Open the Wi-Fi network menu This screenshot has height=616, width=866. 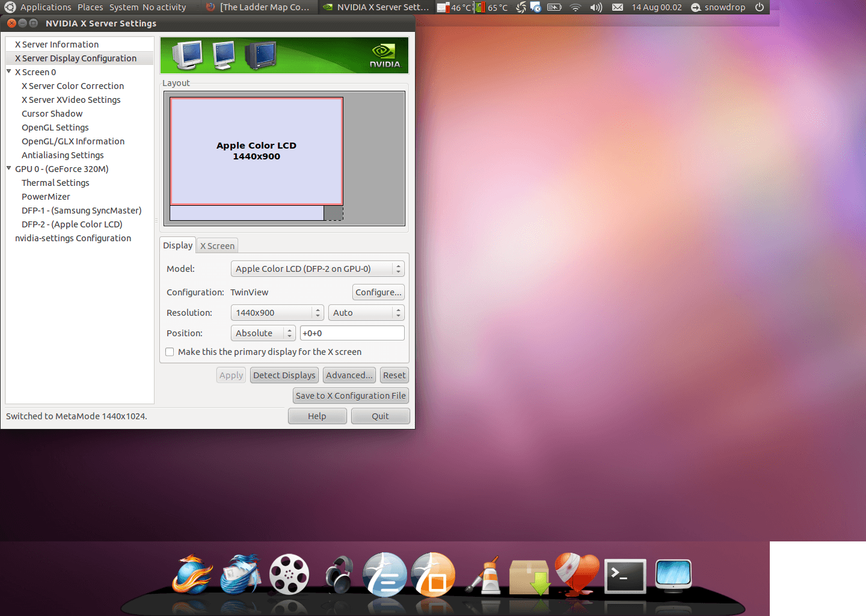click(x=576, y=7)
